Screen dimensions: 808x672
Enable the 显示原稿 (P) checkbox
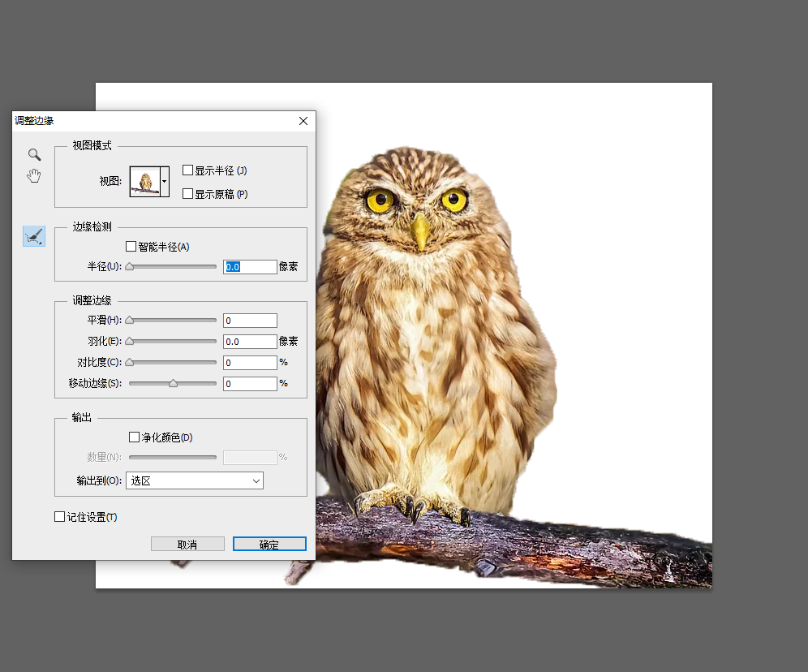coord(188,194)
